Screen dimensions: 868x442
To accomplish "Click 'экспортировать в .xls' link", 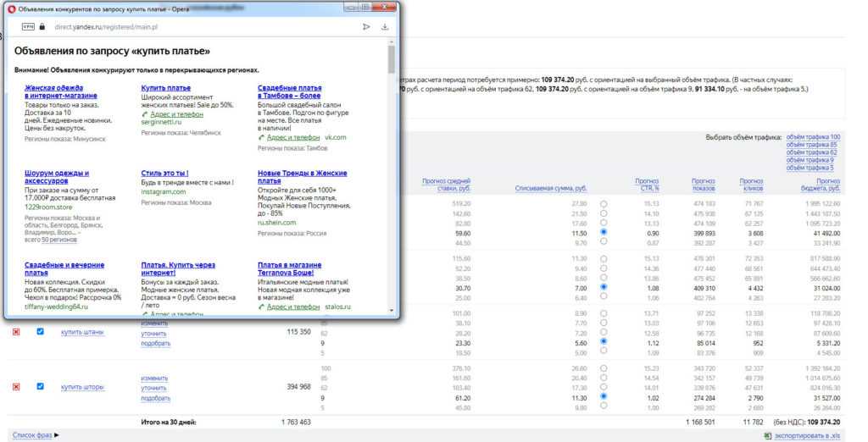I will (x=806, y=435).
